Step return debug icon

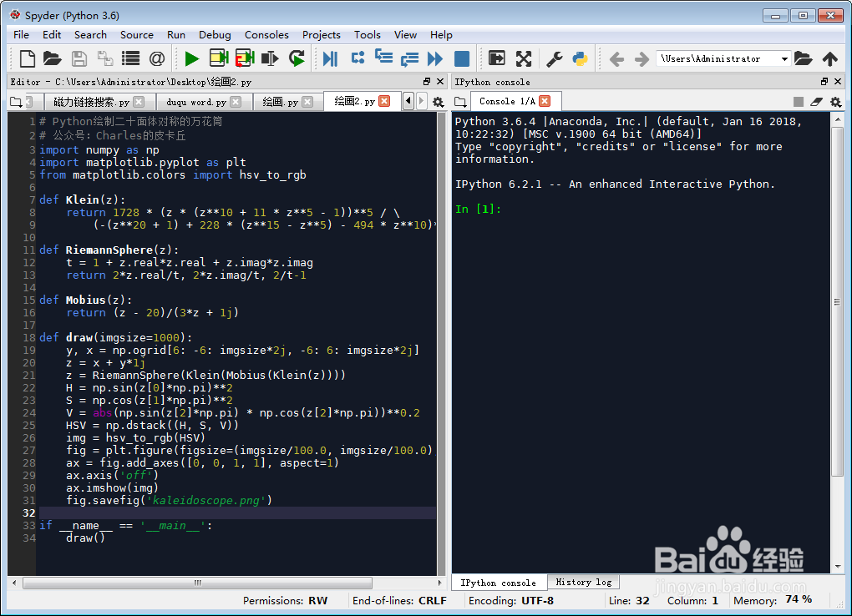pos(409,58)
